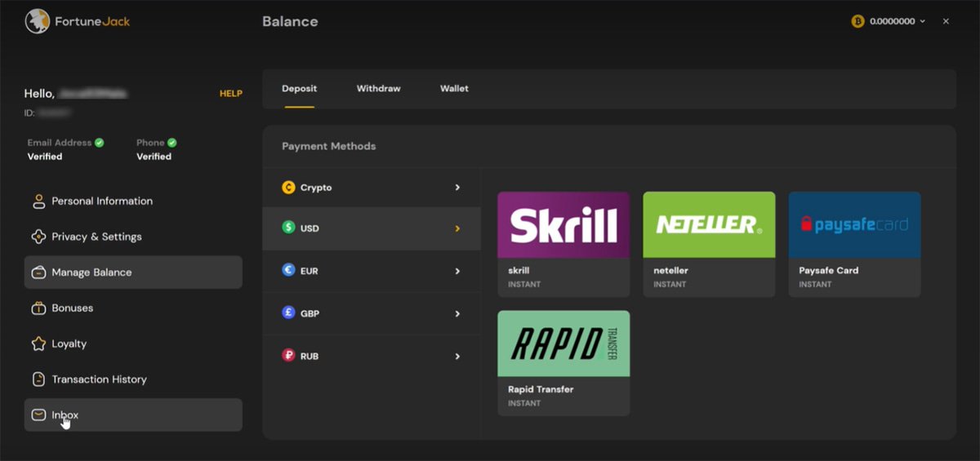980x461 pixels.
Task: Go to Bonuses
Action: 133,308
